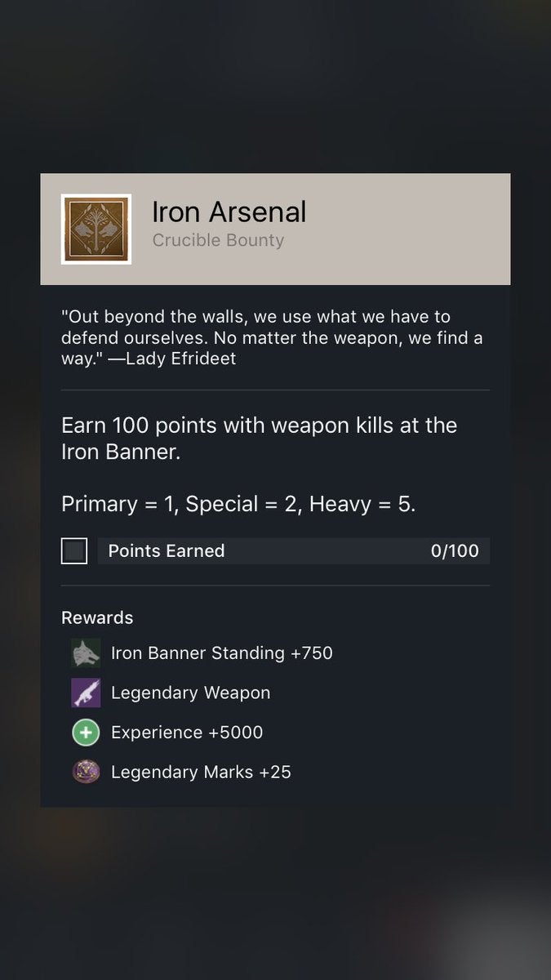Screen dimensions: 551x980
Task: Click the Experience +5000 reward label
Action: (x=187, y=733)
